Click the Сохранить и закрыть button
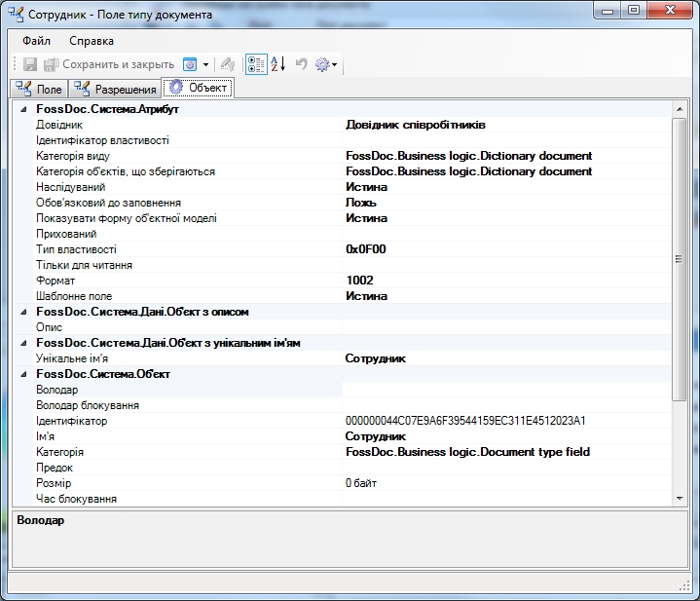The height and width of the screenshot is (601, 700). click(x=109, y=64)
